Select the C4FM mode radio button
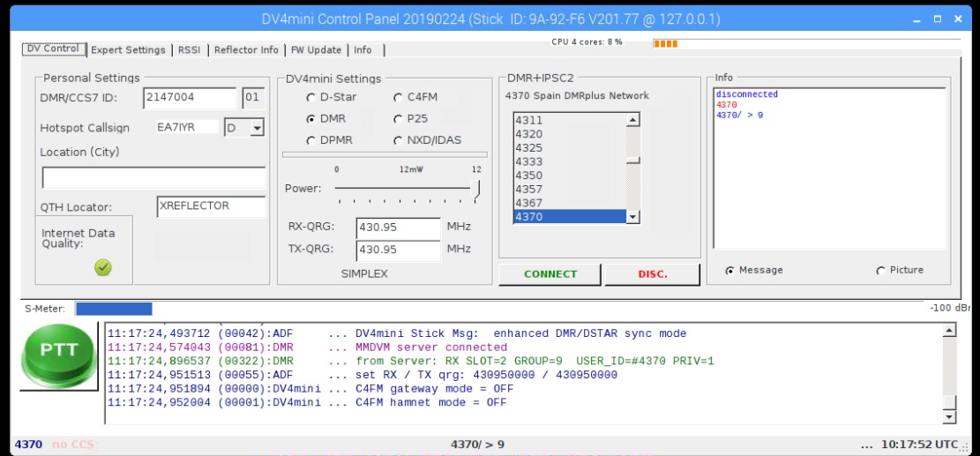 point(398,97)
